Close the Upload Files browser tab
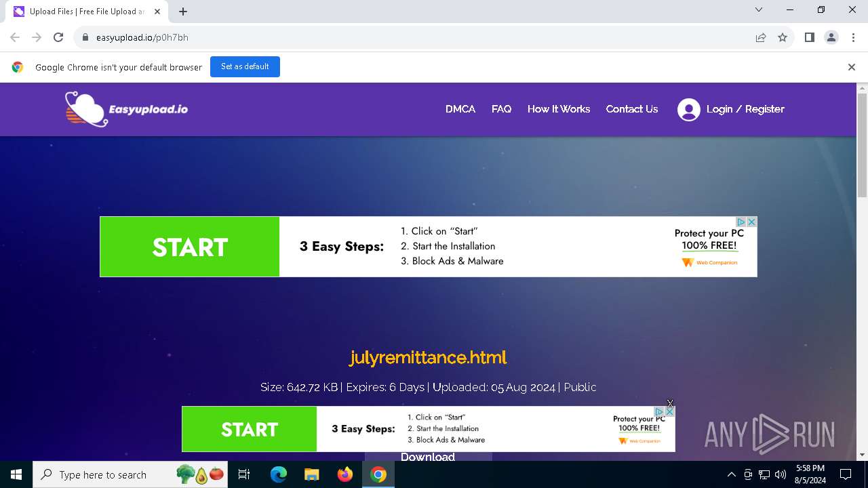The image size is (868, 488). pos(157,12)
